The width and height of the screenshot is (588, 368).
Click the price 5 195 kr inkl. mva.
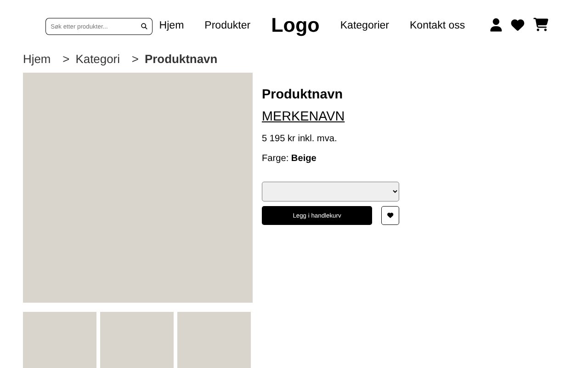(300, 138)
